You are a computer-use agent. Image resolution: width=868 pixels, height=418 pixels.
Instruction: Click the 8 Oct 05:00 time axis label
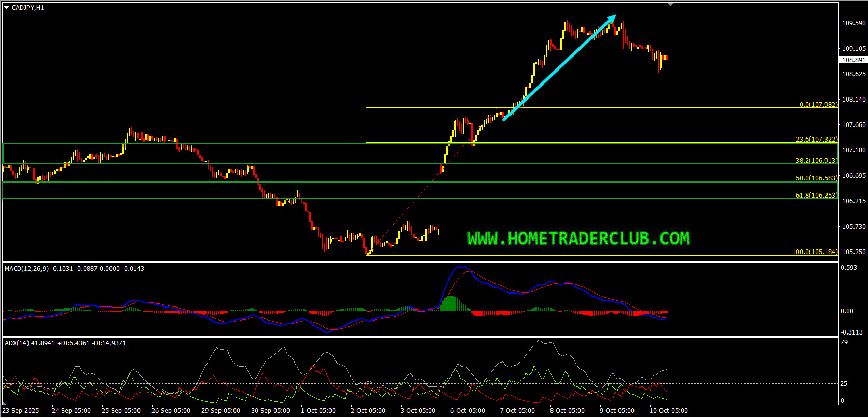point(567,411)
